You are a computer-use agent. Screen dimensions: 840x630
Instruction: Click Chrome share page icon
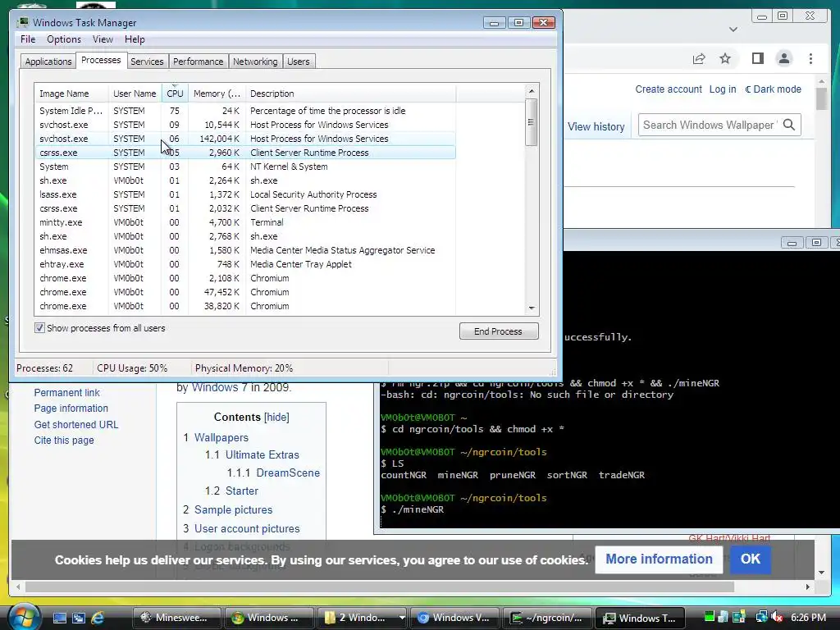(x=699, y=58)
